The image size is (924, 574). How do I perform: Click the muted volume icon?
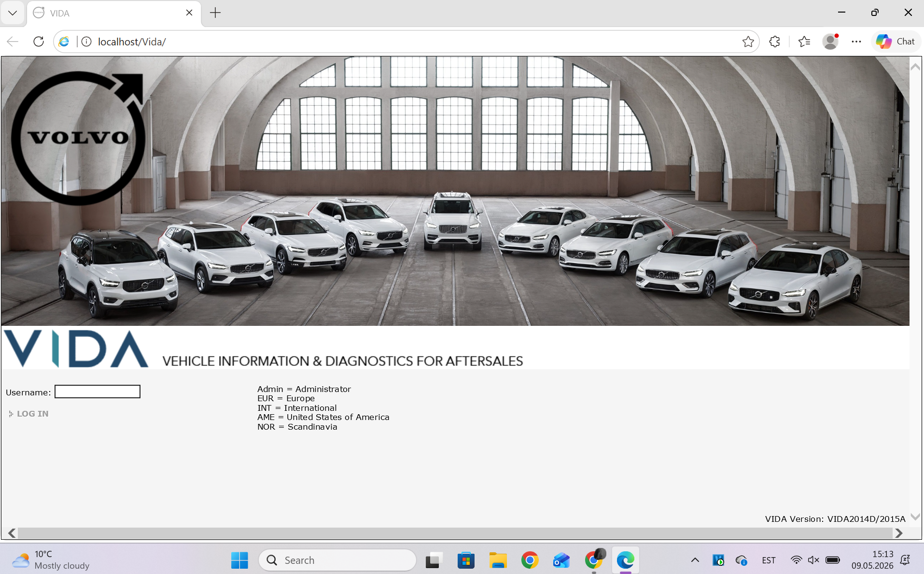(x=813, y=560)
